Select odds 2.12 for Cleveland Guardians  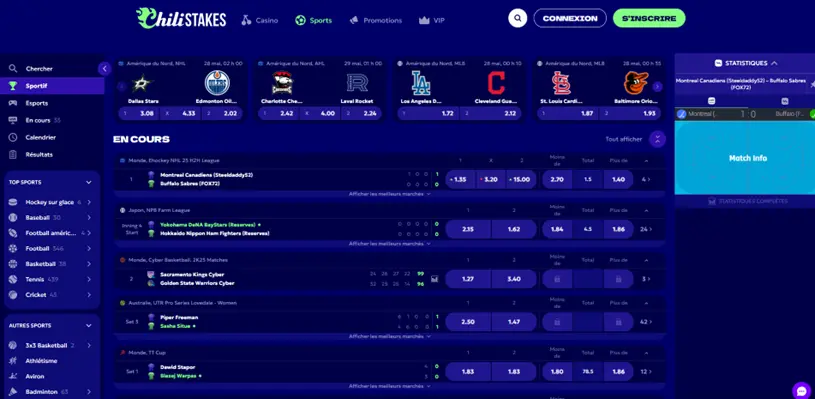[x=491, y=113]
